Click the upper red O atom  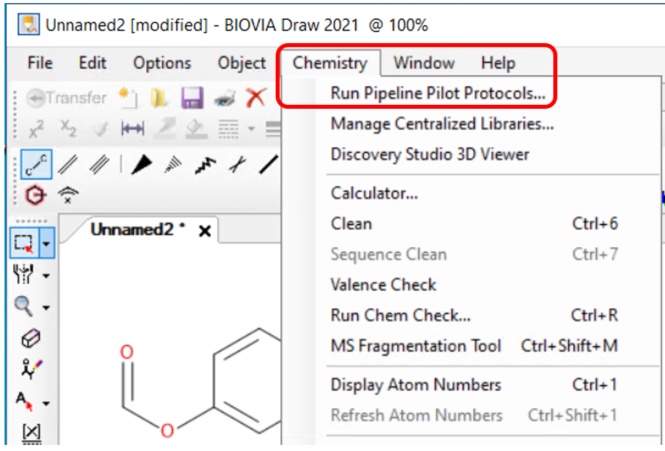(x=126, y=352)
